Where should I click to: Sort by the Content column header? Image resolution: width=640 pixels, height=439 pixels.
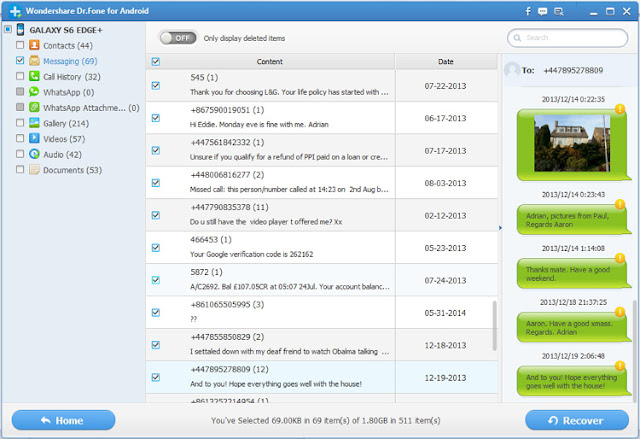[270, 62]
